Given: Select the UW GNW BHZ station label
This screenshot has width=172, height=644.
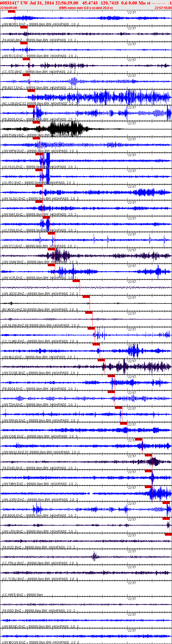Looking at the screenshot, I should [x=13, y=262].
